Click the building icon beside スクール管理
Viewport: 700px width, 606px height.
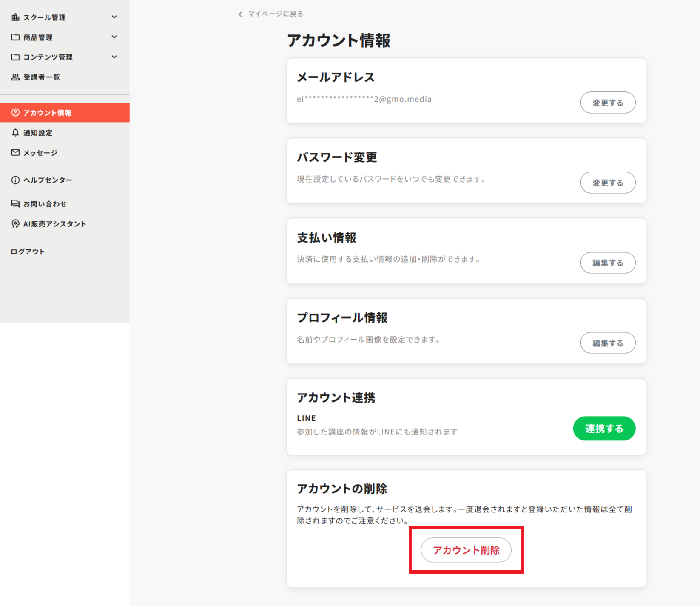(x=15, y=17)
